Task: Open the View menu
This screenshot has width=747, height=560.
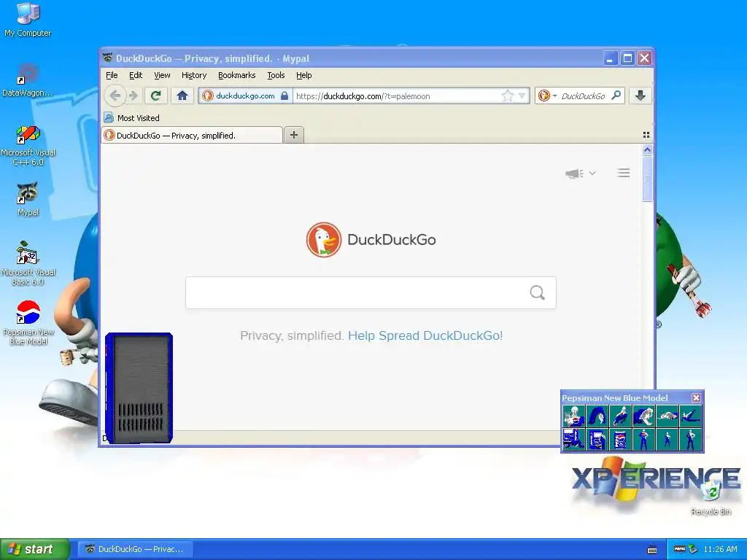Action: click(x=162, y=75)
